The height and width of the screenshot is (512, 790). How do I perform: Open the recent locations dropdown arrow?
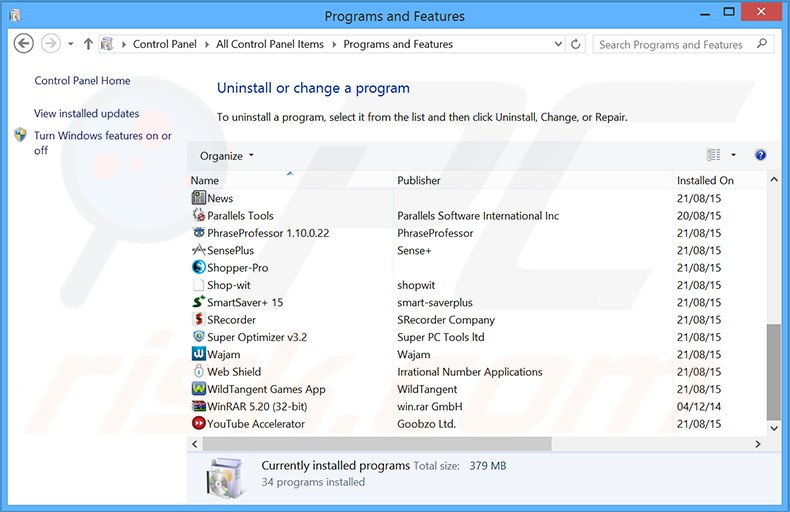(71, 44)
